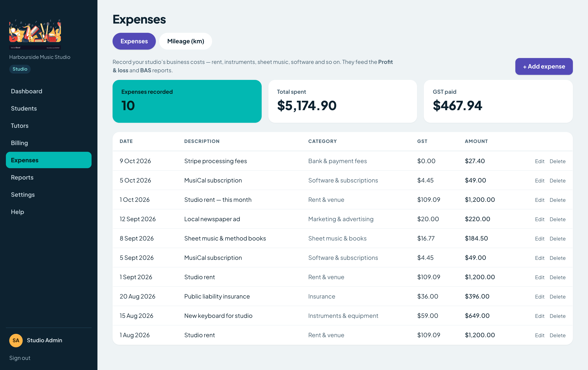The width and height of the screenshot is (588, 370).
Task: Click the Harbourside Music Studio logo image
Action: [x=35, y=34]
